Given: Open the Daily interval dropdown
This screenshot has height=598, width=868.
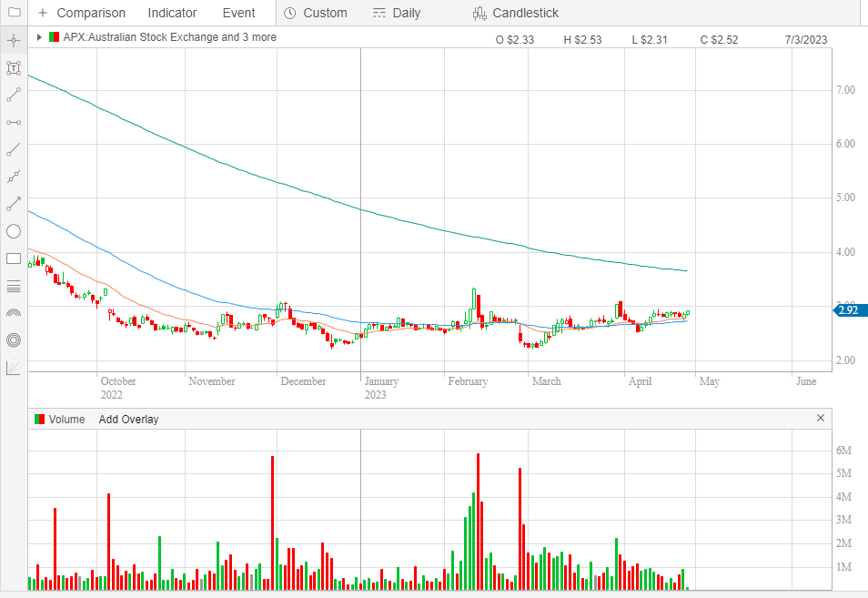Looking at the screenshot, I should (x=407, y=13).
